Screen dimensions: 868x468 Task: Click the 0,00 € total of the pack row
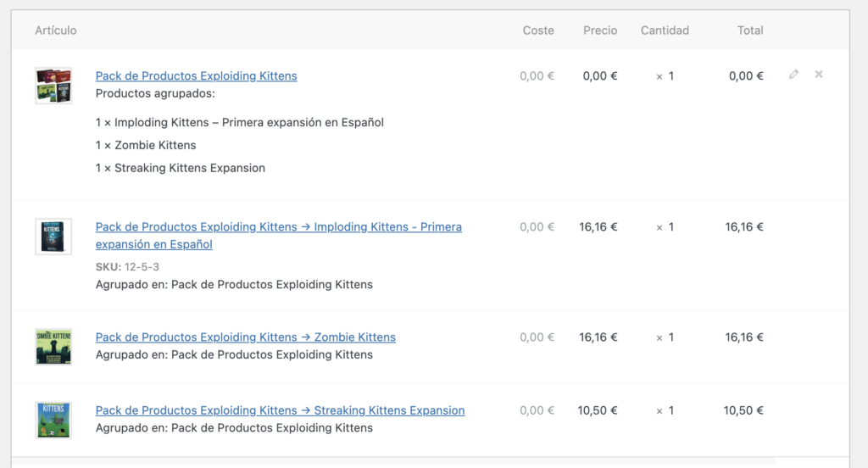click(x=746, y=75)
